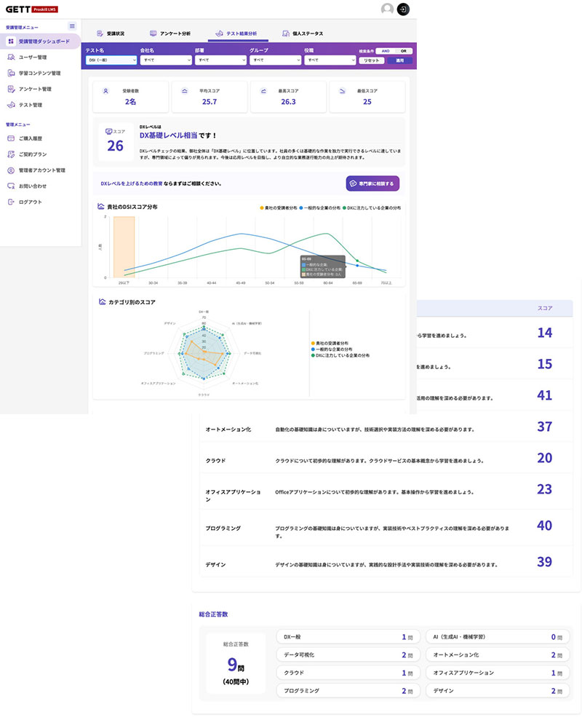Collapse sidebar using the hamburger menu icon
This screenshot has width=582, height=728.
point(72,26)
